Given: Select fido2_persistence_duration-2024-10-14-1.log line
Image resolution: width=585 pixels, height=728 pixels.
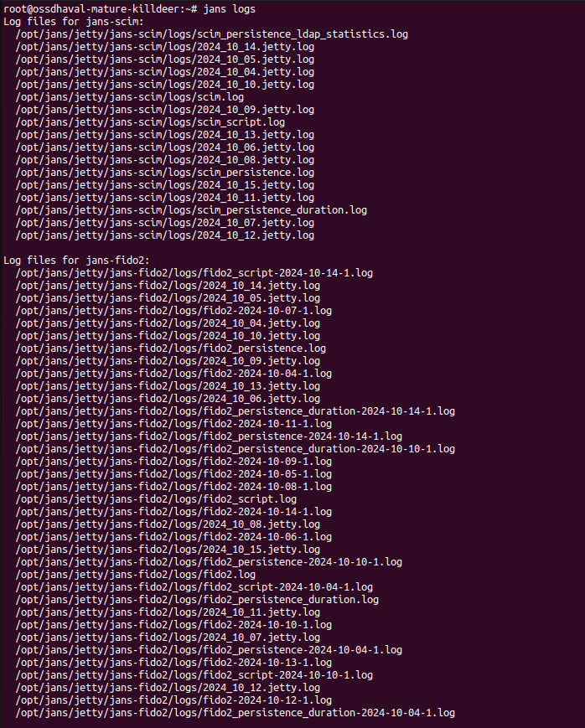Looking at the screenshot, I should pos(236,410).
